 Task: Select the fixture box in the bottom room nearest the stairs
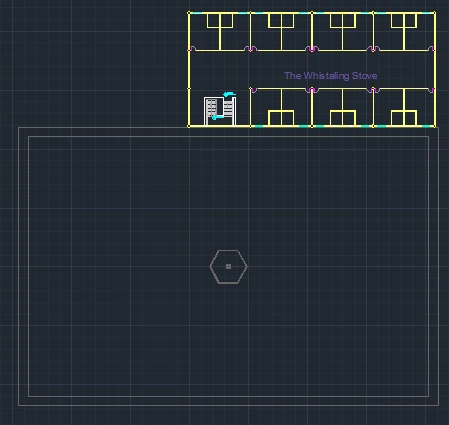[x=281, y=118]
